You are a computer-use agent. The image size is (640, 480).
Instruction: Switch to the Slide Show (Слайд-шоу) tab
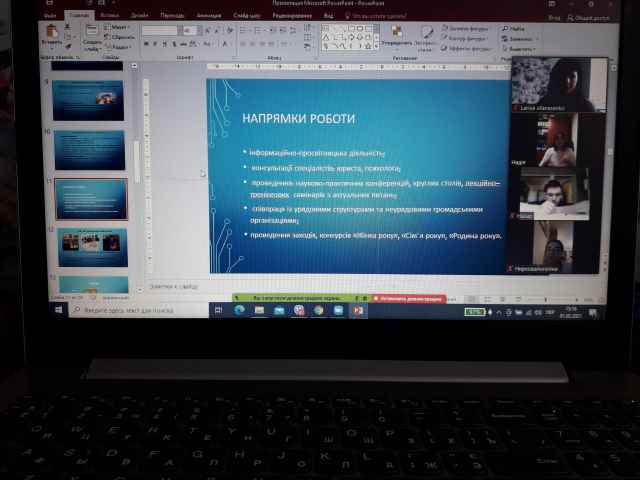pyautogui.click(x=247, y=16)
